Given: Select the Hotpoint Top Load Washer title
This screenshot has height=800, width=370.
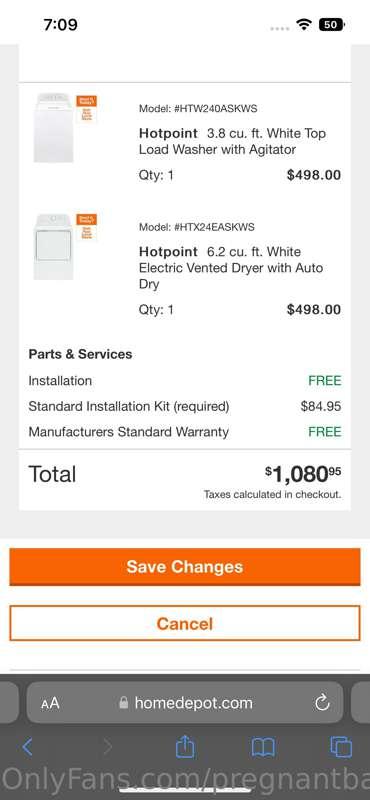Looking at the screenshot, I should (232, 141).
